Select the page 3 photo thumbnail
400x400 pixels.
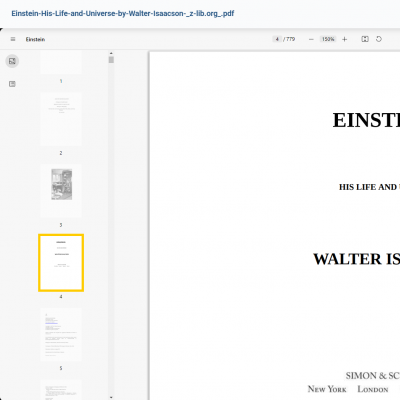coord(61,191)
